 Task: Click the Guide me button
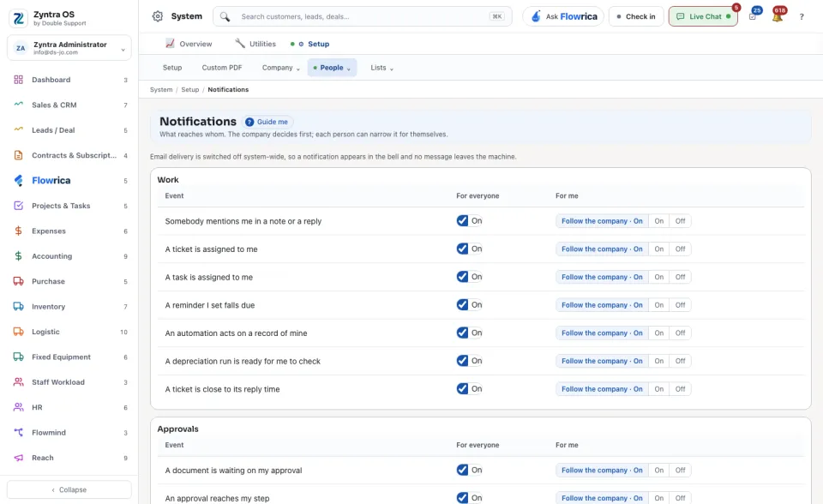click(267, 122)
